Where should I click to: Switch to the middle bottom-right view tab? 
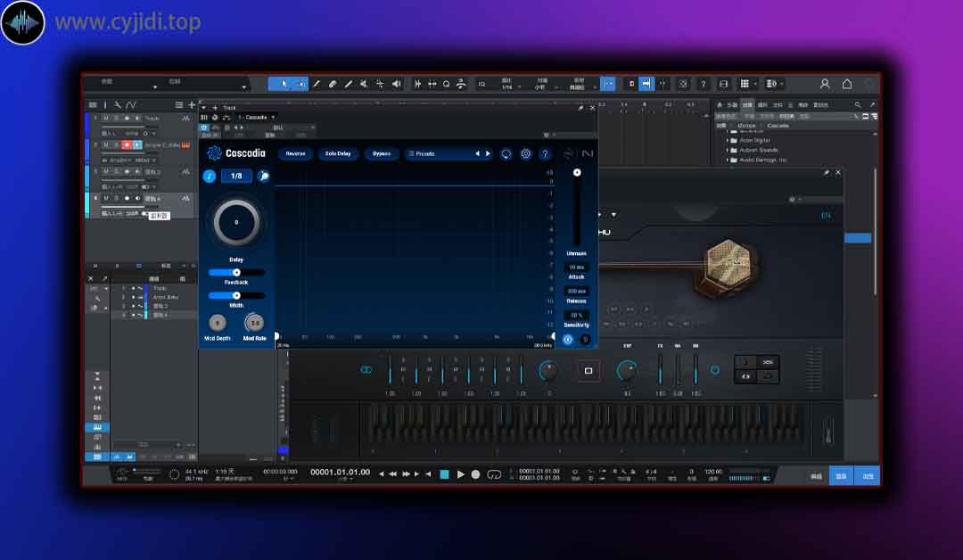(x=842, y=476)
